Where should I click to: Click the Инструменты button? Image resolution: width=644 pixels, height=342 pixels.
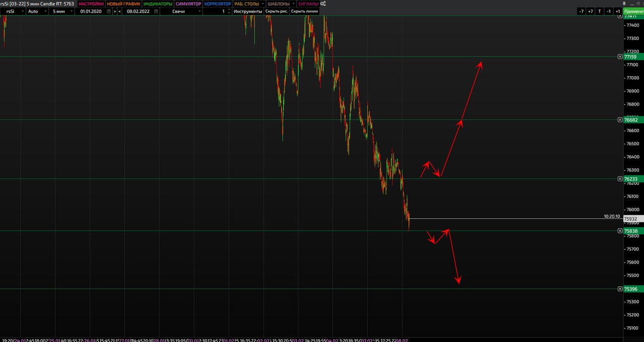248,11
